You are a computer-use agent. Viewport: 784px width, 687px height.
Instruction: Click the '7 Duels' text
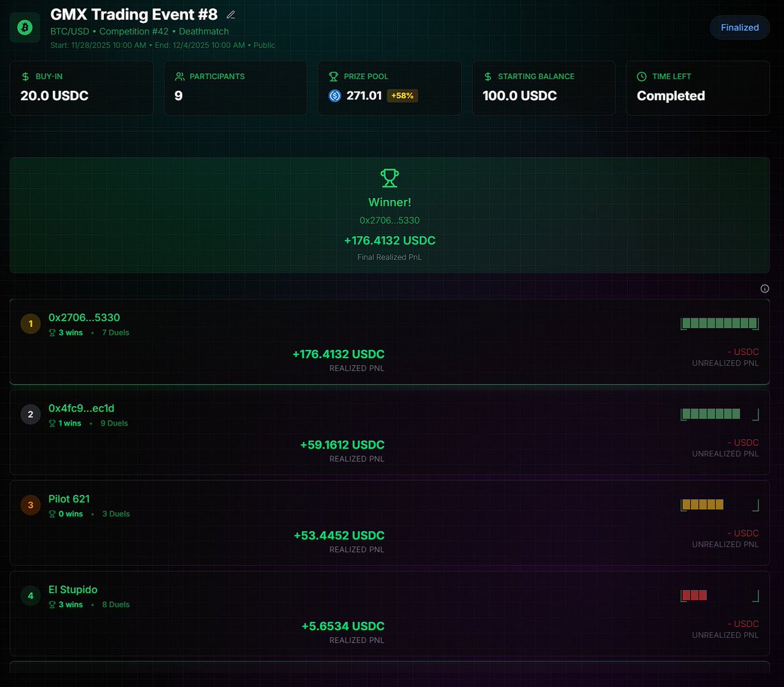tap(116, 333)
